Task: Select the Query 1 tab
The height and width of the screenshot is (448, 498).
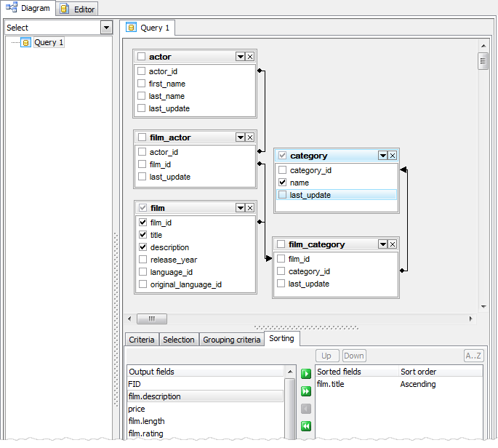Action: 148,28
